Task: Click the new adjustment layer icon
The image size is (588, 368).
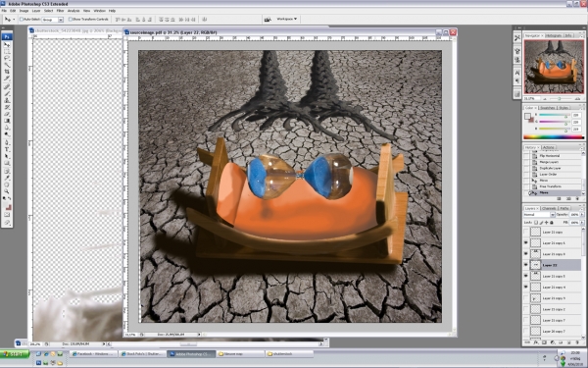Action: (553, 342)
